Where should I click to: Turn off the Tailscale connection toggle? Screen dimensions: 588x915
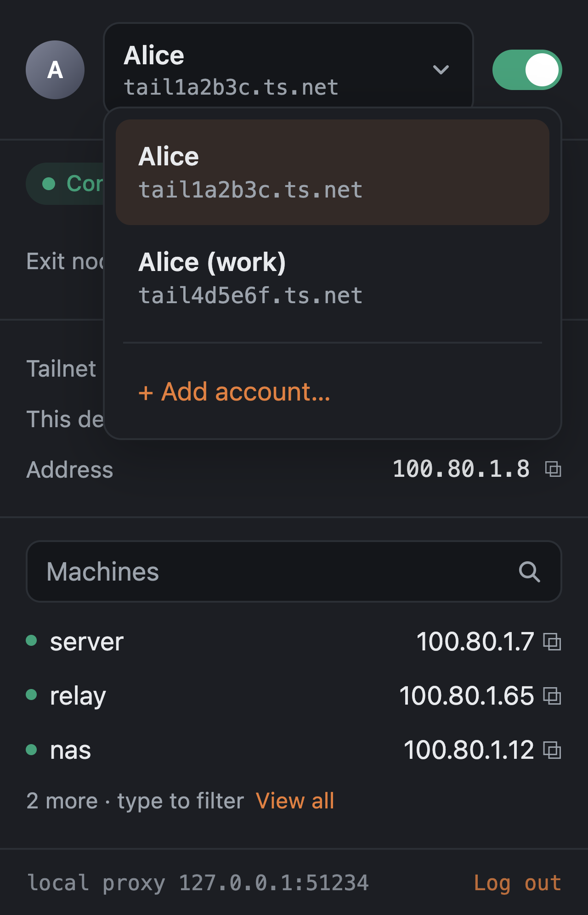[x=527, y=70]
